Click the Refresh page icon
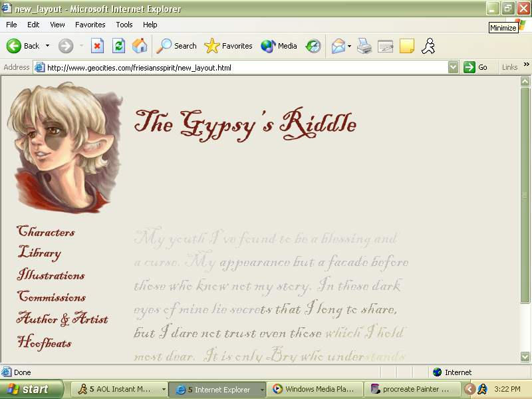 point(118,45)
